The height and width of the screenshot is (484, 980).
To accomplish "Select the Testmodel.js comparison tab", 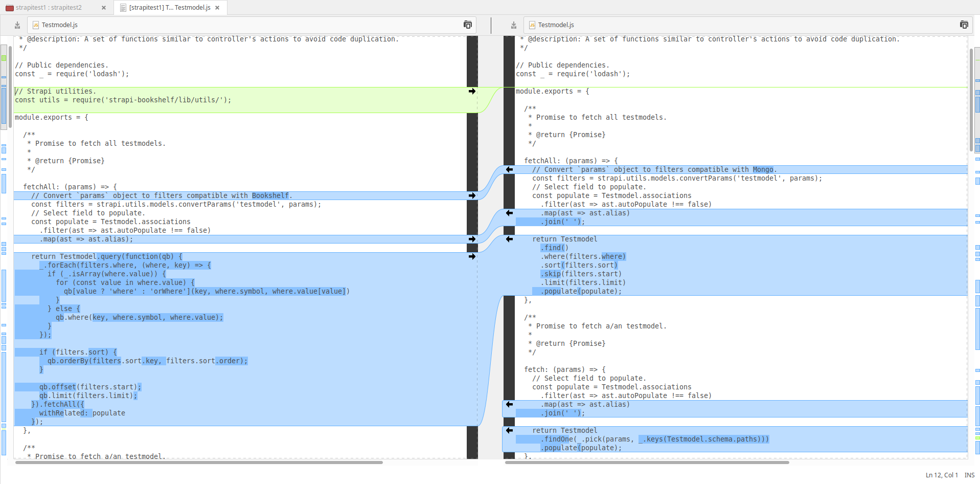I will coord(169,8).
